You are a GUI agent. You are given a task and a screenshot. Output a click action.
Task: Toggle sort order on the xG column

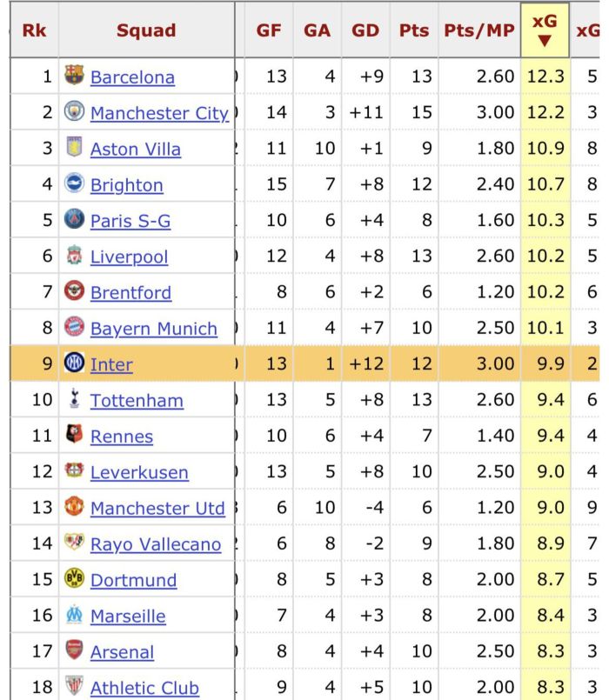pos(545,30)
